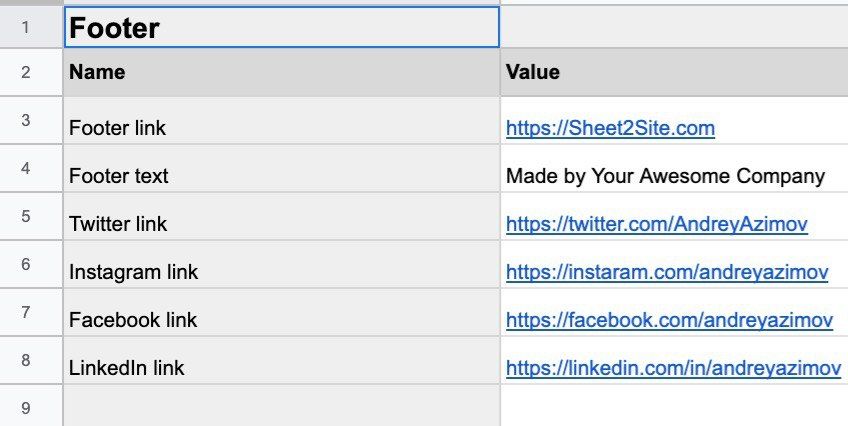Select row 5 via its row header
The height and width of the screenshot is (426, 848).
coord(26,216)
